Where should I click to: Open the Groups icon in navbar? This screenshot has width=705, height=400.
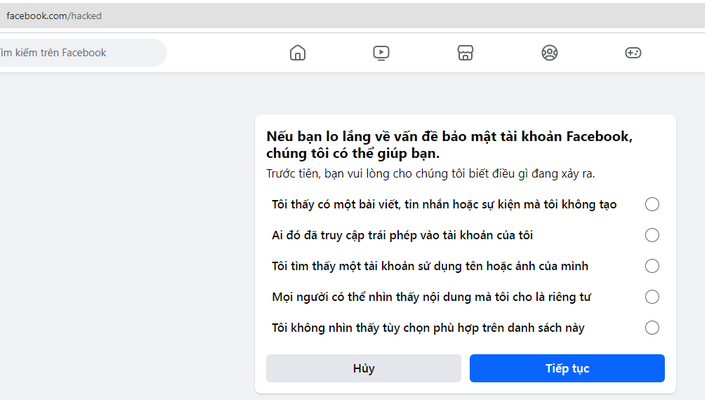(x=549, y=53)
